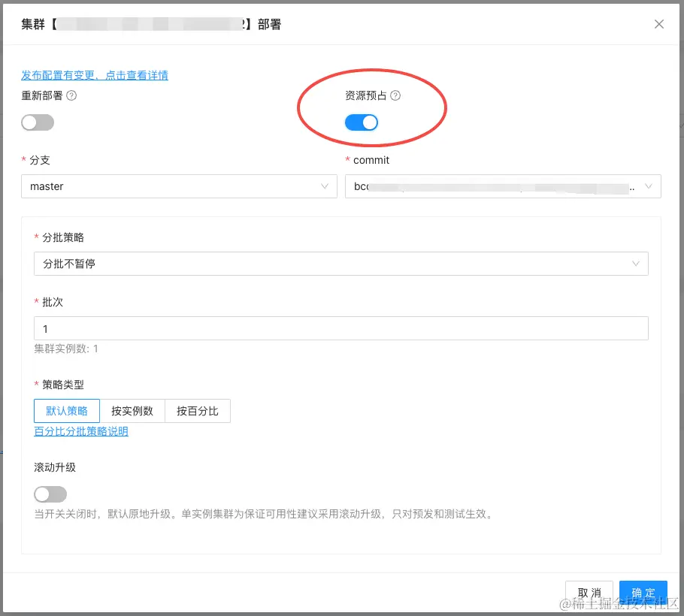Screen dimensions: 684x616
Task: Click the 滚动升级 description text
Action: 265,515
